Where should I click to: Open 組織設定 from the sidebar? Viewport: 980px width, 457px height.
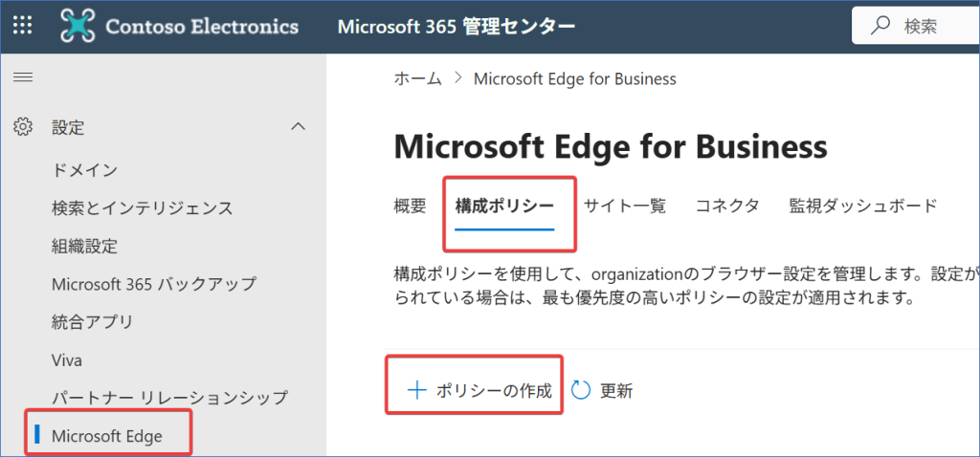tap(85, 246)
